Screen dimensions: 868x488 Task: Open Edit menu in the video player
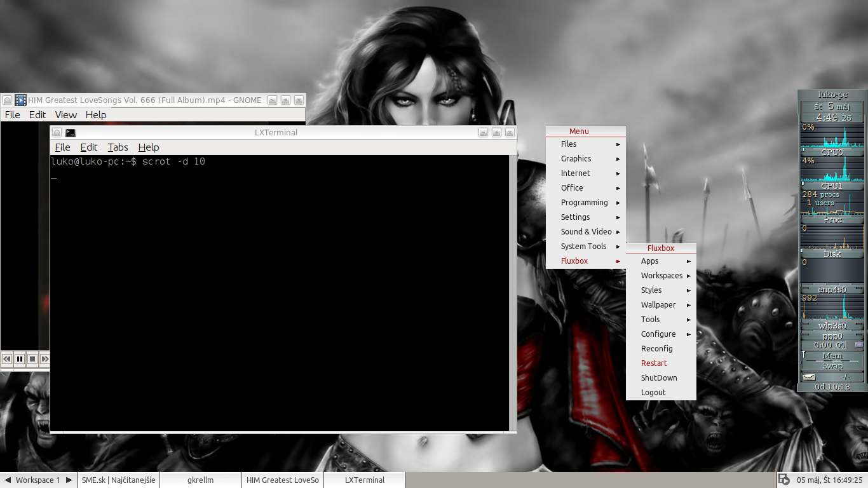(x=37, y=114)
